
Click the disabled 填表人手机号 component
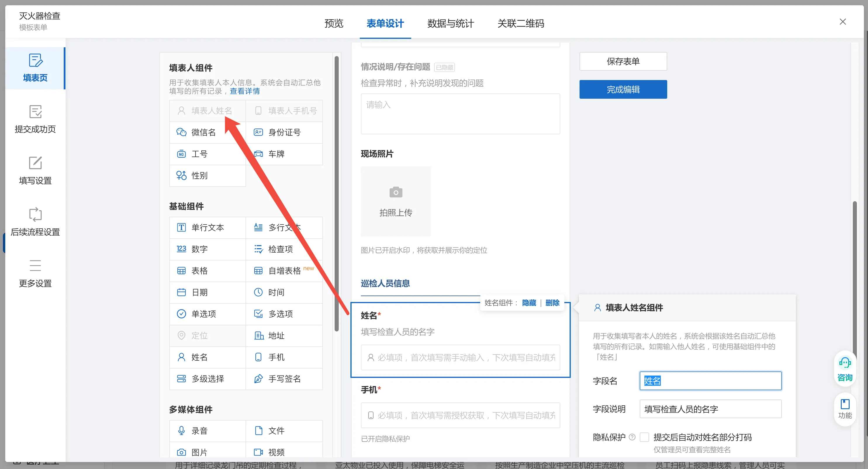pos(284,111)
